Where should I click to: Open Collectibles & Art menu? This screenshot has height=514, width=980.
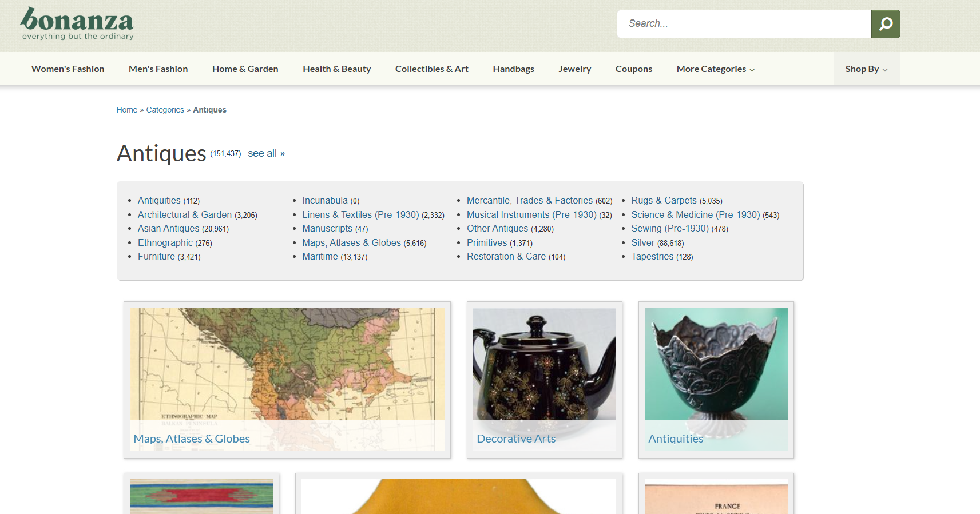(x=432, y=69)
